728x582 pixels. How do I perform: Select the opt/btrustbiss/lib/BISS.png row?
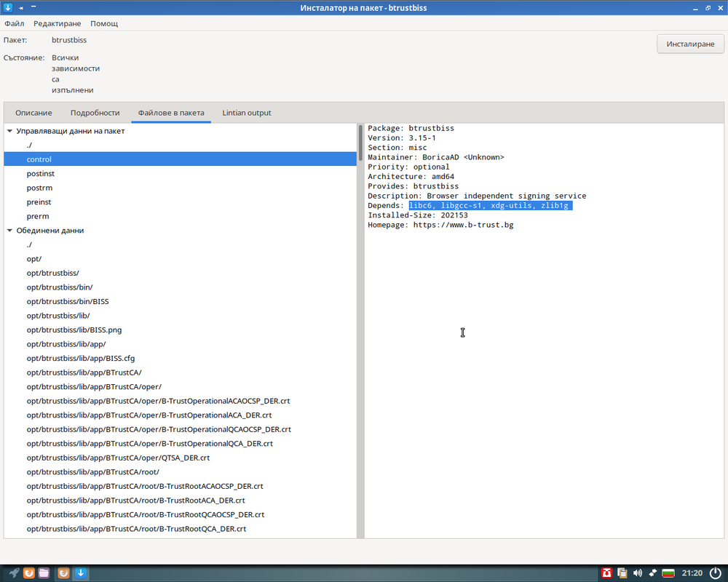tap(180, 330)
